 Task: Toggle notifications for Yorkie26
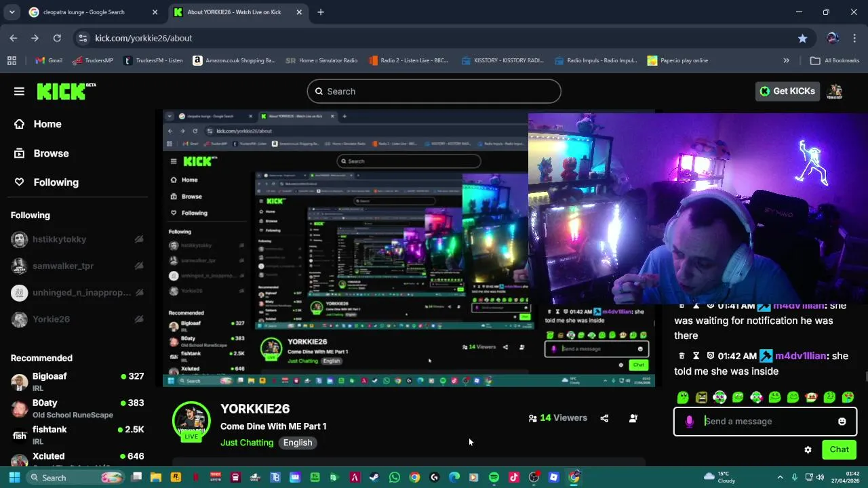tap(139, 319)
